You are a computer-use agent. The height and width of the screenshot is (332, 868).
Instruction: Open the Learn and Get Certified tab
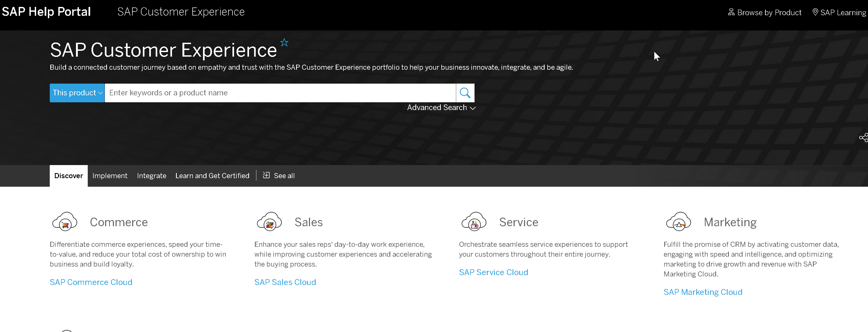(212, 176)
